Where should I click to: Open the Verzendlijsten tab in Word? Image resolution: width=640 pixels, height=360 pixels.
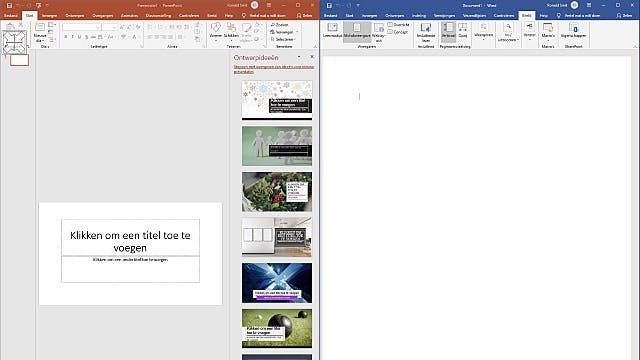(x=474, y=16)
